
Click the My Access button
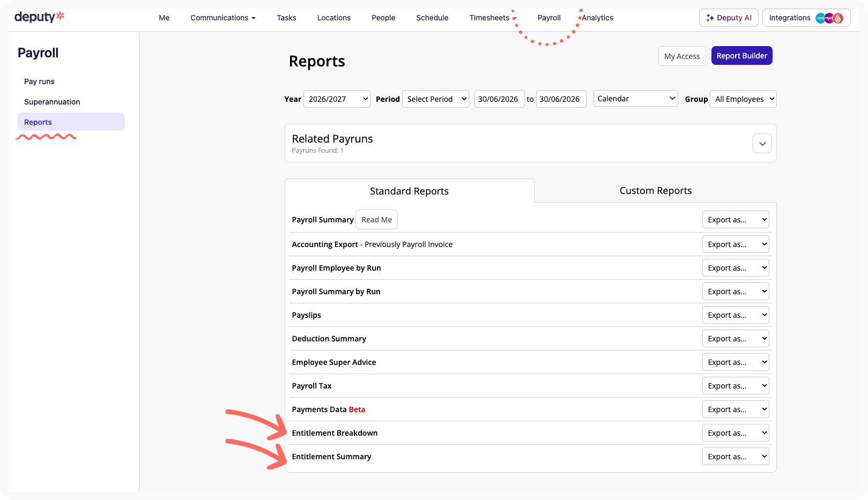pyautogui.click(x=682, y=56)
